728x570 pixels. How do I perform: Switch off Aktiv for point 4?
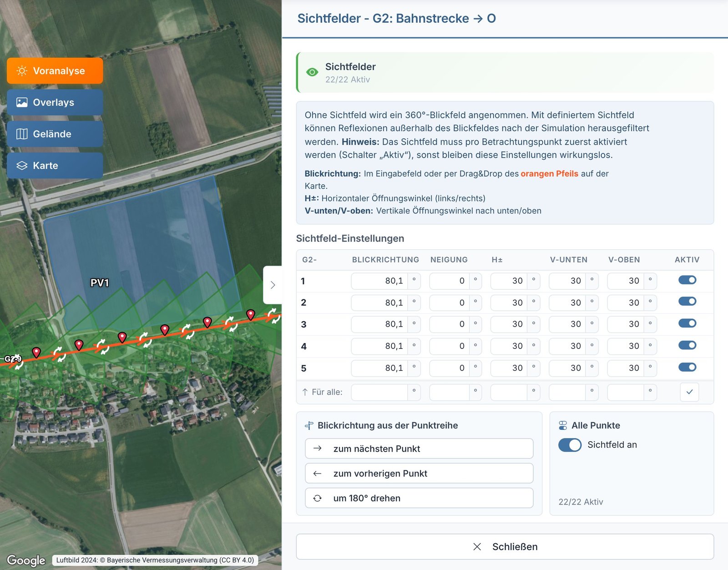[x=687, y=345]
